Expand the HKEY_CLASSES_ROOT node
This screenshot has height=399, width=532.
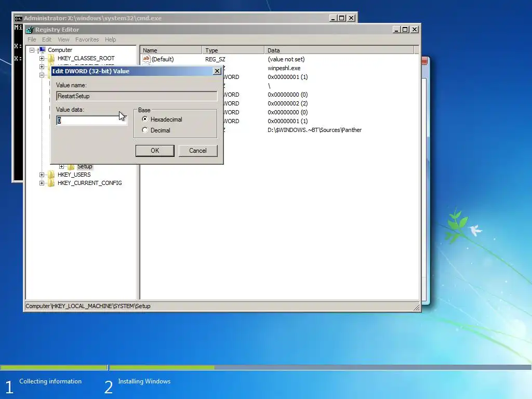tap(42, 58)
